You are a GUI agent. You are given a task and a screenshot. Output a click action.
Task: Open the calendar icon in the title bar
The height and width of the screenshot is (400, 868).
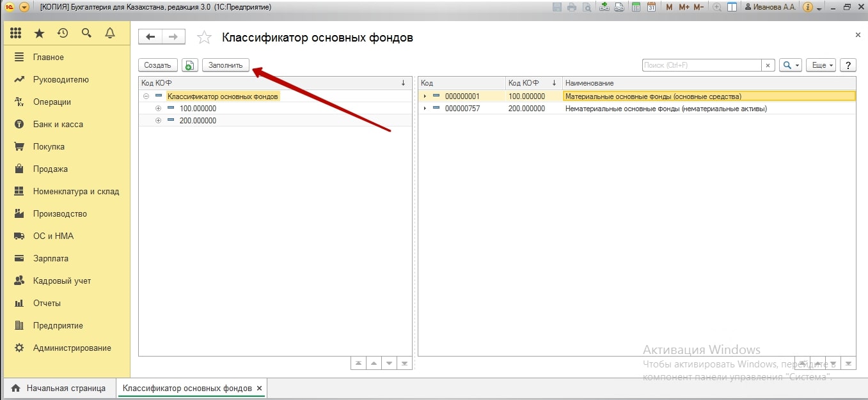coord(651,8)
